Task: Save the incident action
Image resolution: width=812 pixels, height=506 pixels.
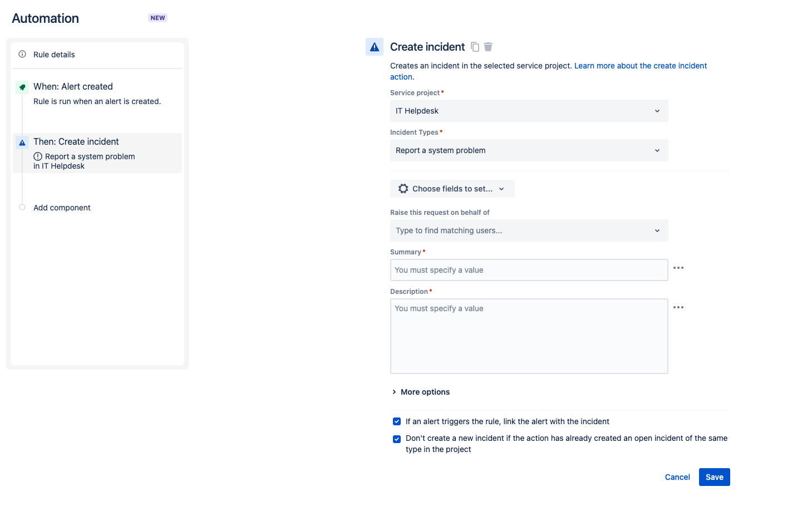Action: point(714,477)
